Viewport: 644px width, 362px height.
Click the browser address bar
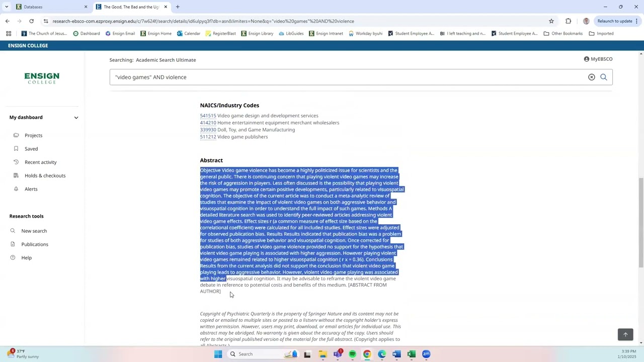[297, 21]
